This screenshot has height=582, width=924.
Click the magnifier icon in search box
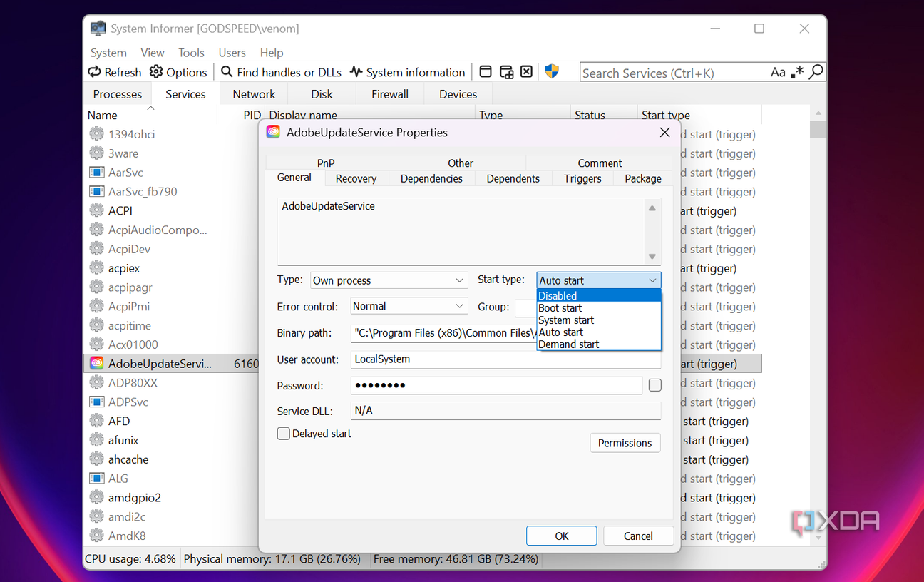pyautogui.click(x=816, y=72)
